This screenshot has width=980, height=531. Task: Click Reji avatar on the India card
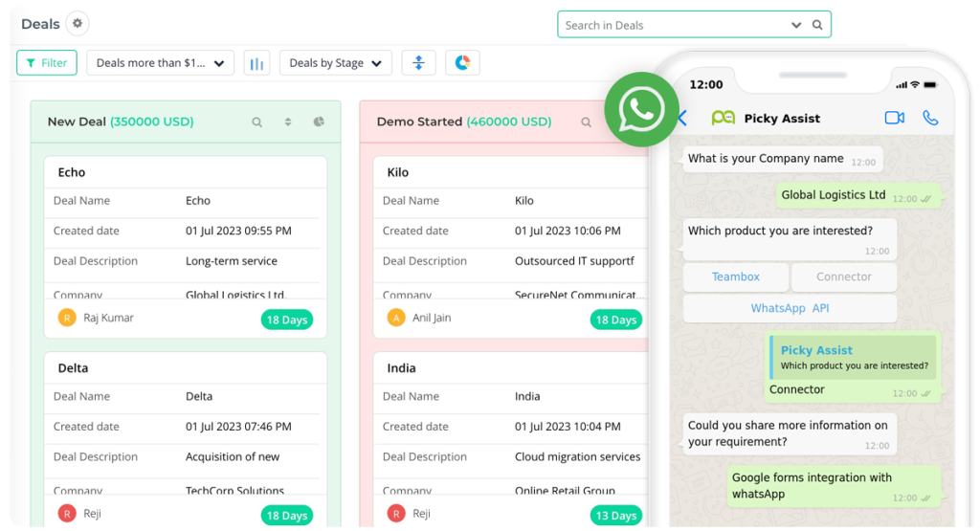396,514
